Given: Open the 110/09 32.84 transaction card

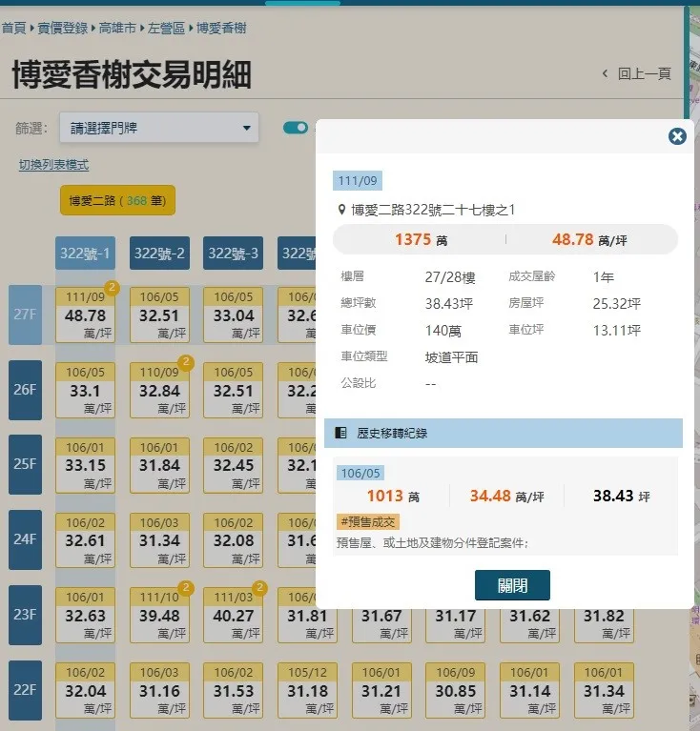Looking at the screenshot, I should [x=159, y=390].
